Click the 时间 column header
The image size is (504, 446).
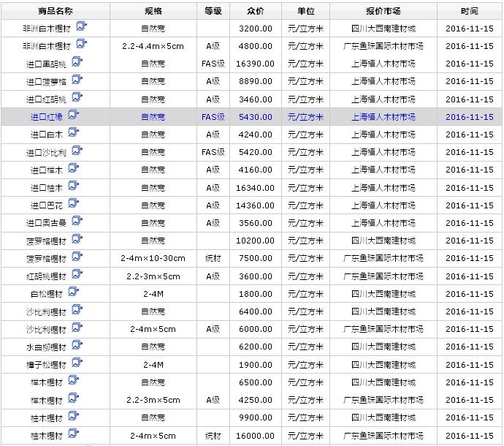pos(470,12)
